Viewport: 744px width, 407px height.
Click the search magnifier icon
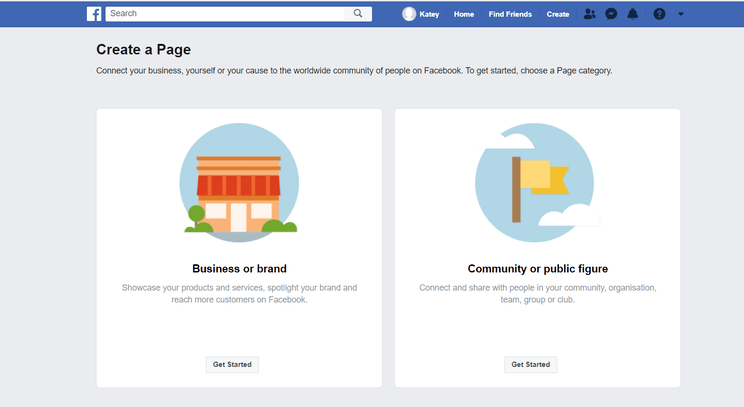pyautogui.click(x=358, y=13)
